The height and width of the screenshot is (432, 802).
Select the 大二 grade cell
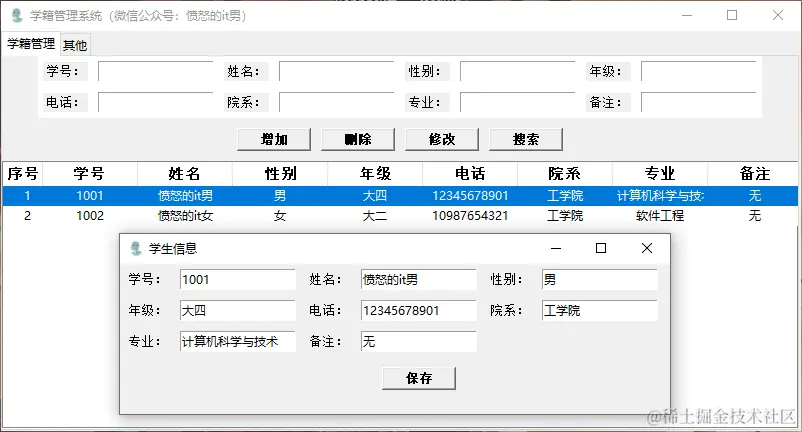click(375, 216)
